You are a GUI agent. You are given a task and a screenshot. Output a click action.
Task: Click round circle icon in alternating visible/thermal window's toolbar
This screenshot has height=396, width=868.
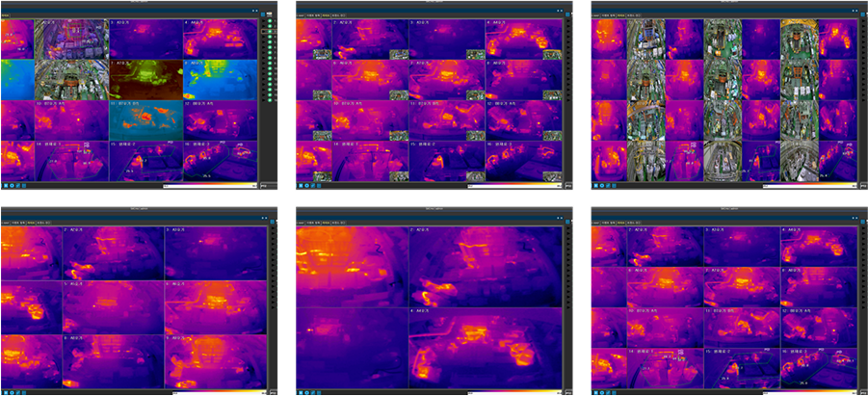coord(603,186)
